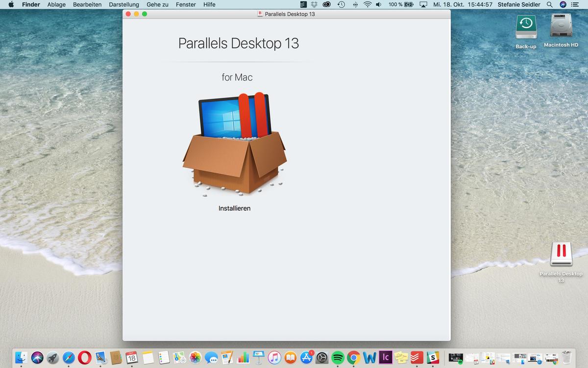This screenshot has width=588, height=368.
Task: Open Notes app in the Dock
Action: (x=147, y=358)
